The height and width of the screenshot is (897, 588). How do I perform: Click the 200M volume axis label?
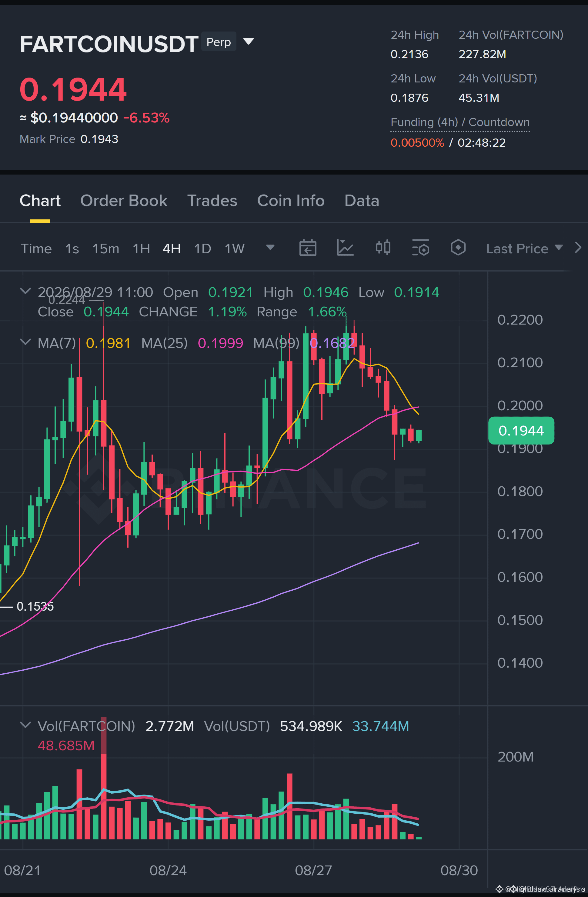(515, 757)
